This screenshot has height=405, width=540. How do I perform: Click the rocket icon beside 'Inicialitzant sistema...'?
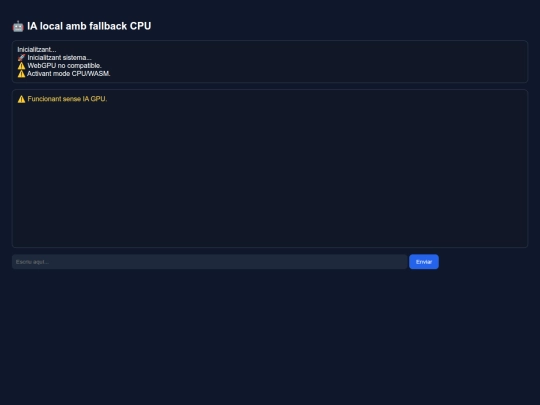(21, 58)
